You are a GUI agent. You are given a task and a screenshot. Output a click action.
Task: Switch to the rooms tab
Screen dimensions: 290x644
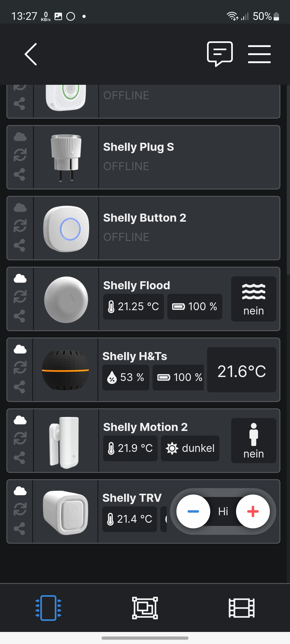tap(145, 608)
